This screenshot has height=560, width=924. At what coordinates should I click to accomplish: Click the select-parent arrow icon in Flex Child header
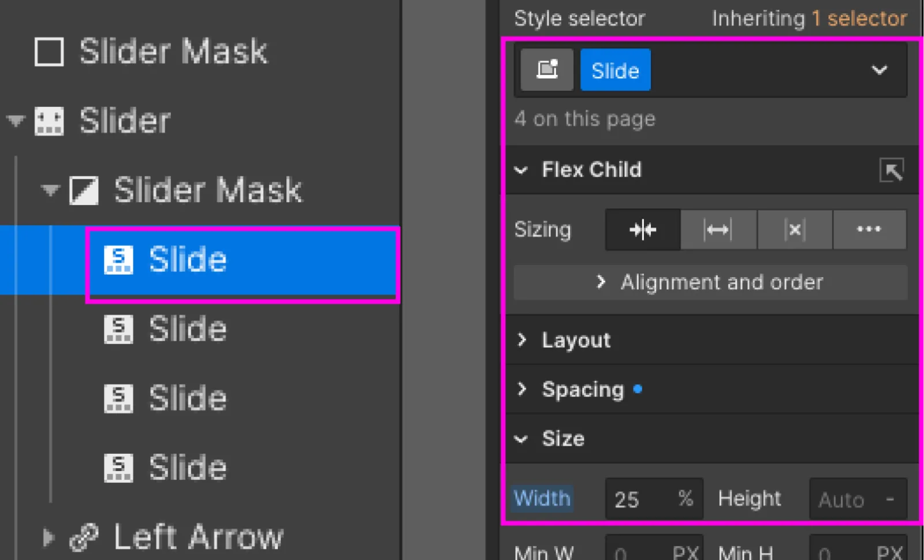pos(892,170)
